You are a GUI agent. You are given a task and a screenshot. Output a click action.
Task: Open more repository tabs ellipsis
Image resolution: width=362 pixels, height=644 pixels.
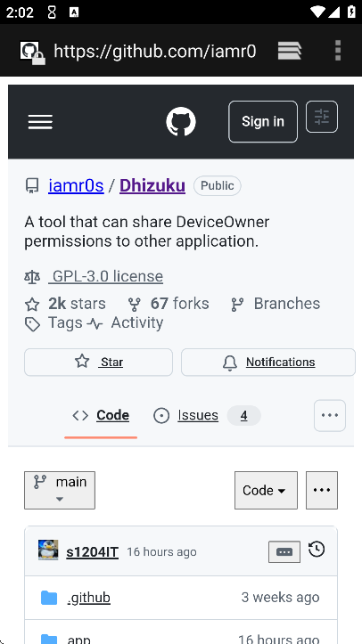pos(330,415)
